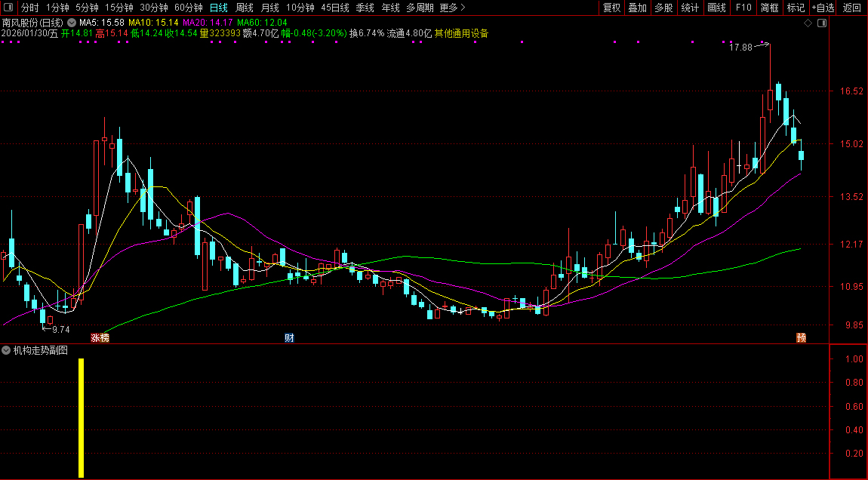Switch to 分时 chart
Image resolution: width=868 pixels, height=480 pixels.
click(30, 8)
